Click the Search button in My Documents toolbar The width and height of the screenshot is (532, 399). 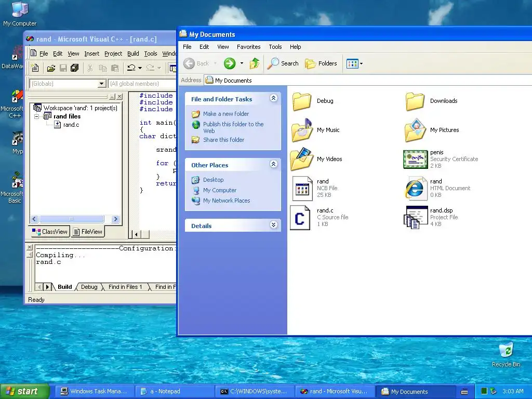tap(283, 63)
